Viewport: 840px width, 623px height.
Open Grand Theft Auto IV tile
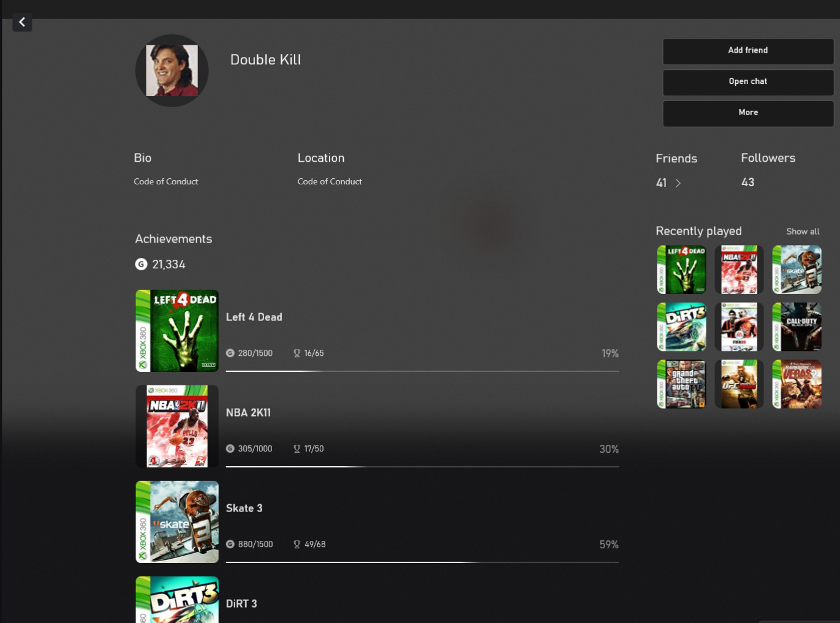point(681,384)
